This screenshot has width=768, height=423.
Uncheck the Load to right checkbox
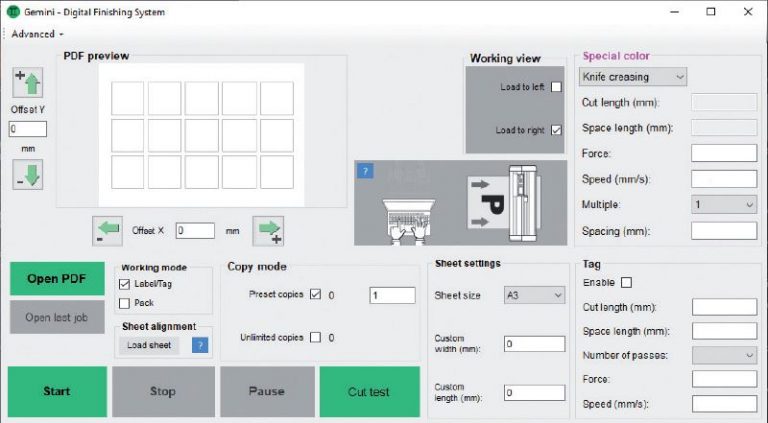557,130
